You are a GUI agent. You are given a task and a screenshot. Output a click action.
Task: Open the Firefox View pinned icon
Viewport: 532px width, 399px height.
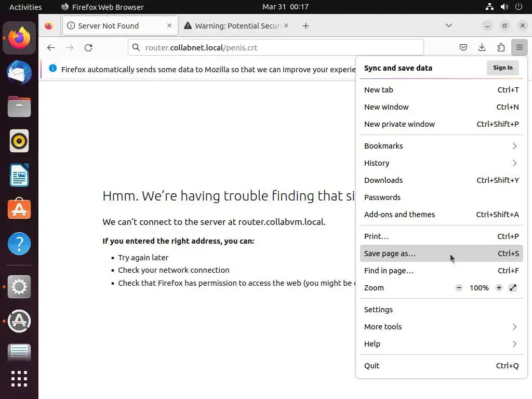pyautogui.click(x=49, y=26)
